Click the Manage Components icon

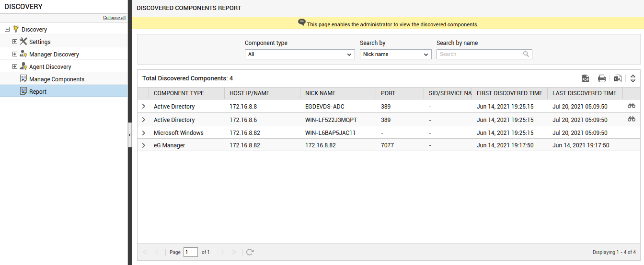23,79
